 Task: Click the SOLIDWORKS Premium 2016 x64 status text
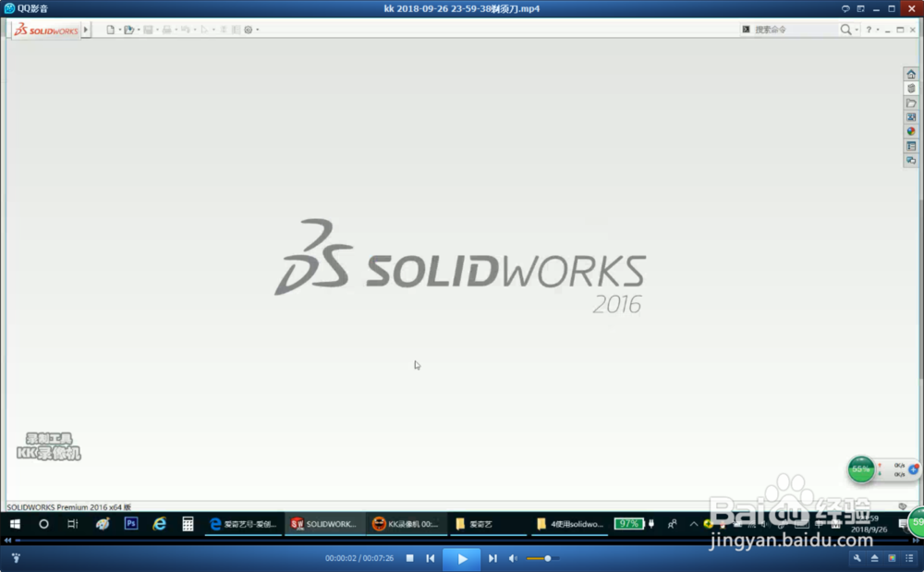[x=68, y=507]
